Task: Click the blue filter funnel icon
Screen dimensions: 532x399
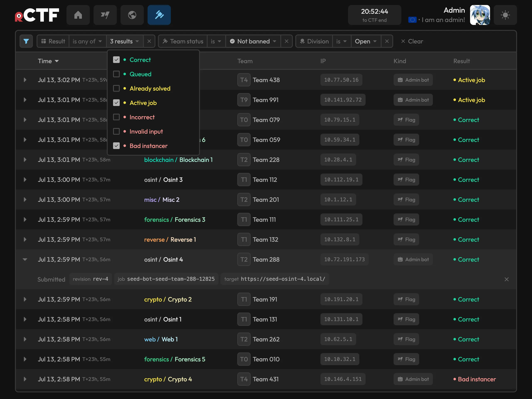Action: (26, 41)
